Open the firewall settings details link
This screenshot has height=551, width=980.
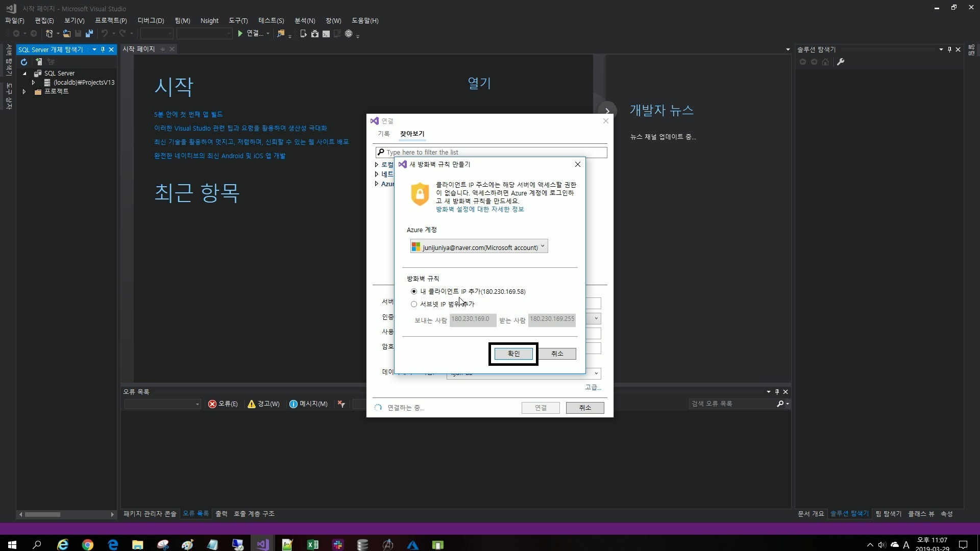pyautogui.click(x=479, y=209)
